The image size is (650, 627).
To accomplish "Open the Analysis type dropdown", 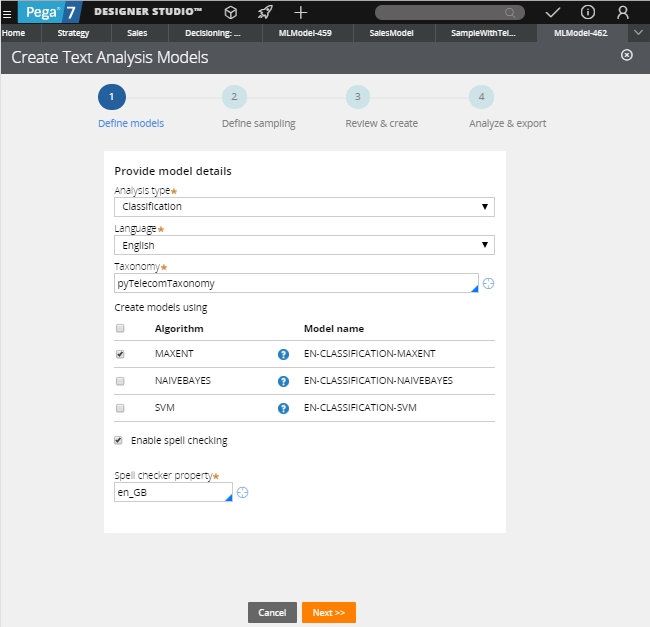I will 304,207.
